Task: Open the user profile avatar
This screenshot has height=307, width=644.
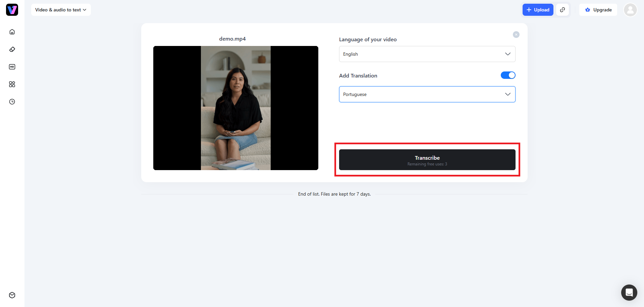Action: pyautogui.click(x=630, y=10)
